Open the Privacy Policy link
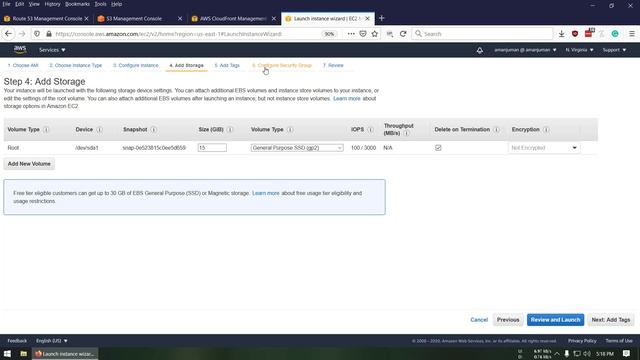The height and width of the screenshot is (360, 640). coord(582,340)
